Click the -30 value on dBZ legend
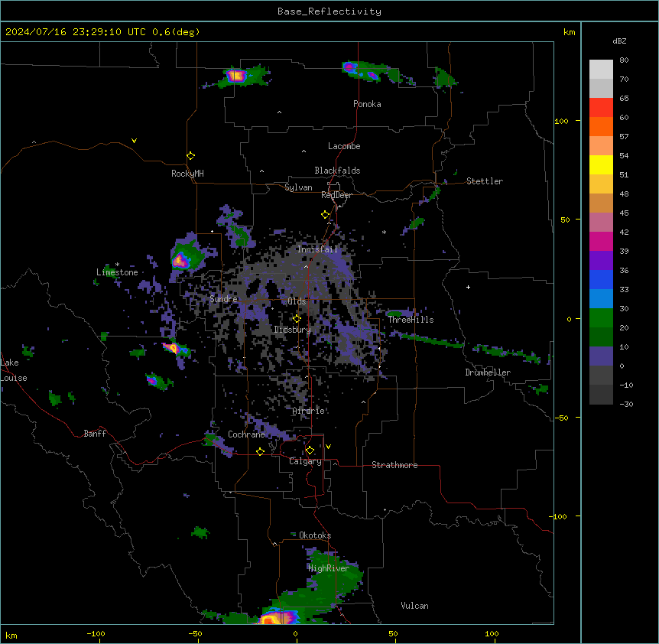This screenshot has height=644, width=659. click(x=626, y=404)
